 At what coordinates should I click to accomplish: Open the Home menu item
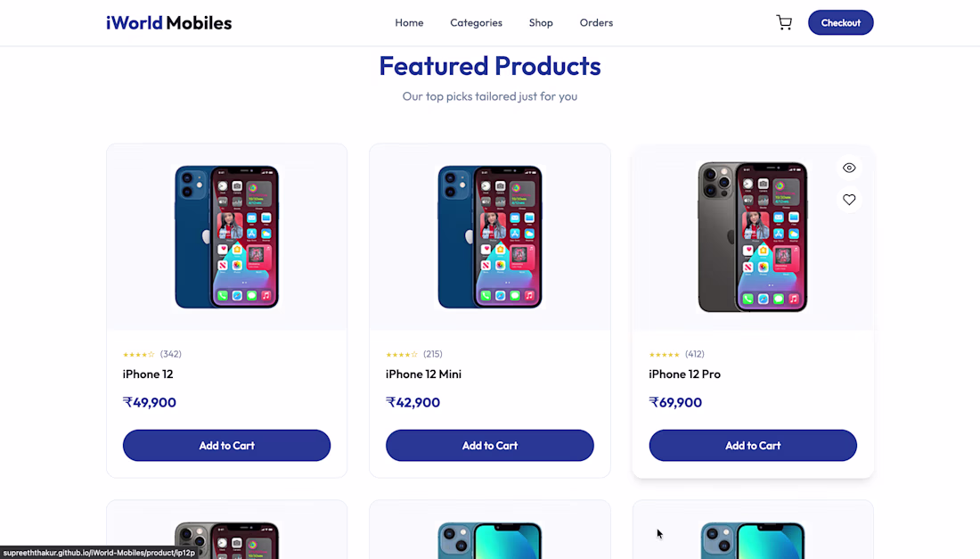(x=409, y=22)
